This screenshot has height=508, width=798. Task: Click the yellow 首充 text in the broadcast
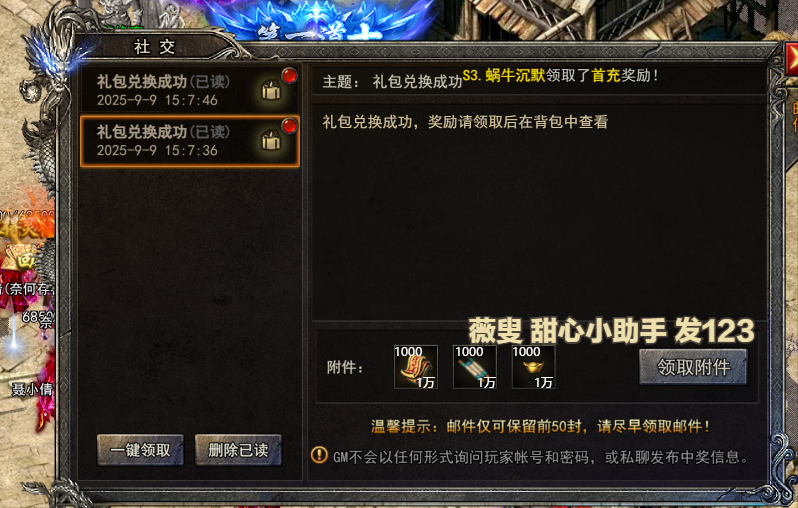point(606,75)
